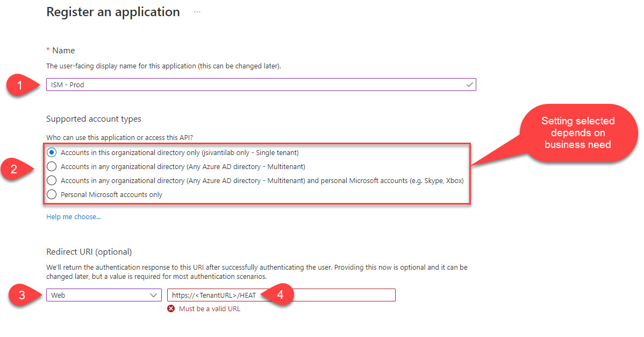This screenshot has width=644, height=337.
Task: Click the red callout about business need
Action: click(578, 133)
